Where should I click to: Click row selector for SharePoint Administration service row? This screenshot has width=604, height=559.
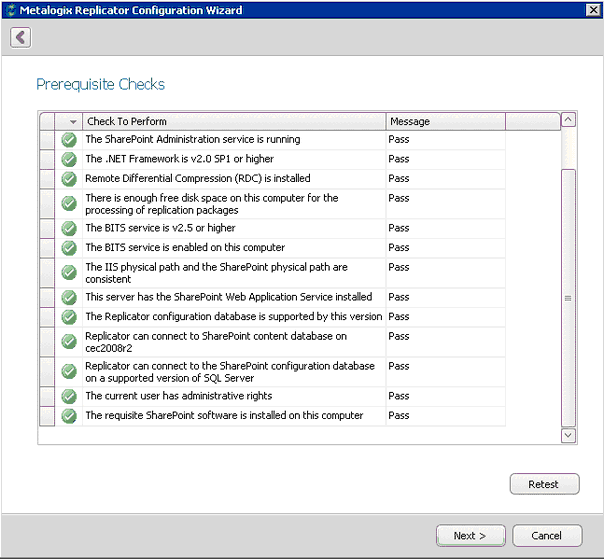tap(47, 140)
